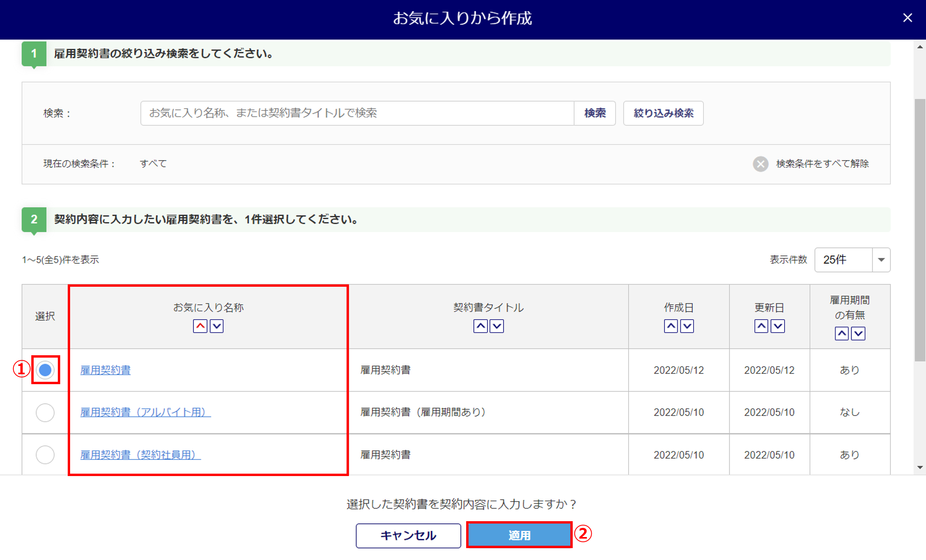926x560 pixels.
Task: Sort update date descending arrow
Action: 778,326
